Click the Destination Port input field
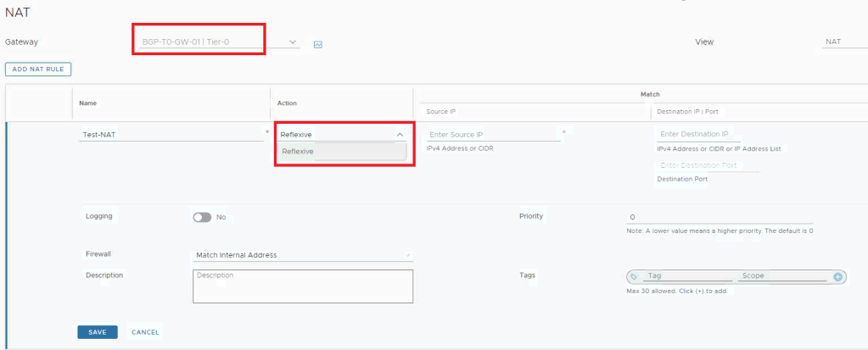The height and width of the screenshot is (350, 868). tap(707, 165)
